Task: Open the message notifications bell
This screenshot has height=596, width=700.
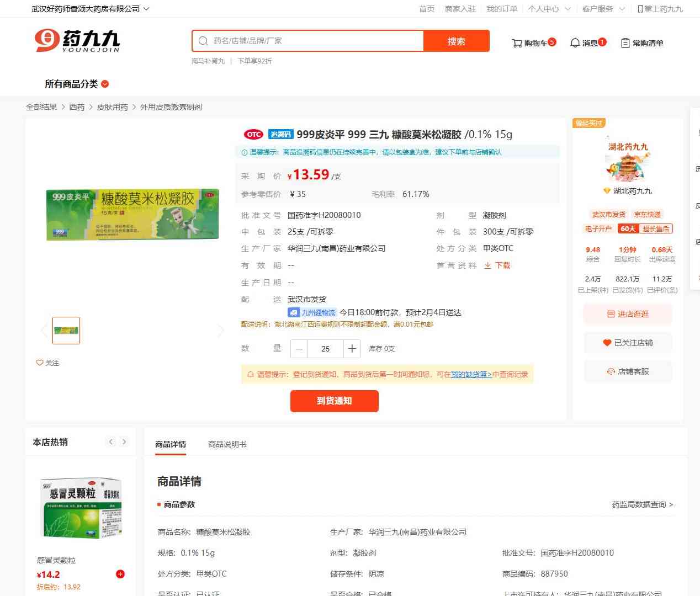Action: (x=575, y=43)
